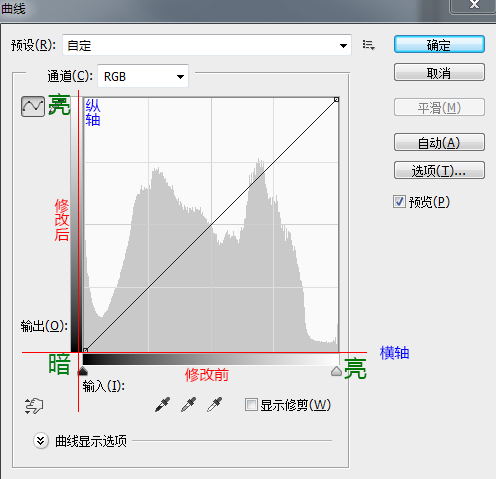Activate the on-image hand adjustment tool
496x479 pixels.
(34, 406)
